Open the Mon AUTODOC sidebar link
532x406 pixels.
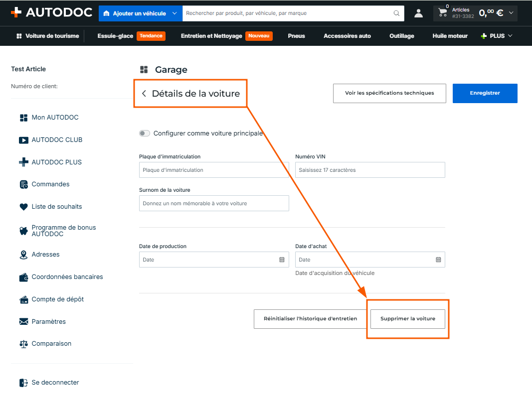click(x=55, y=118)
